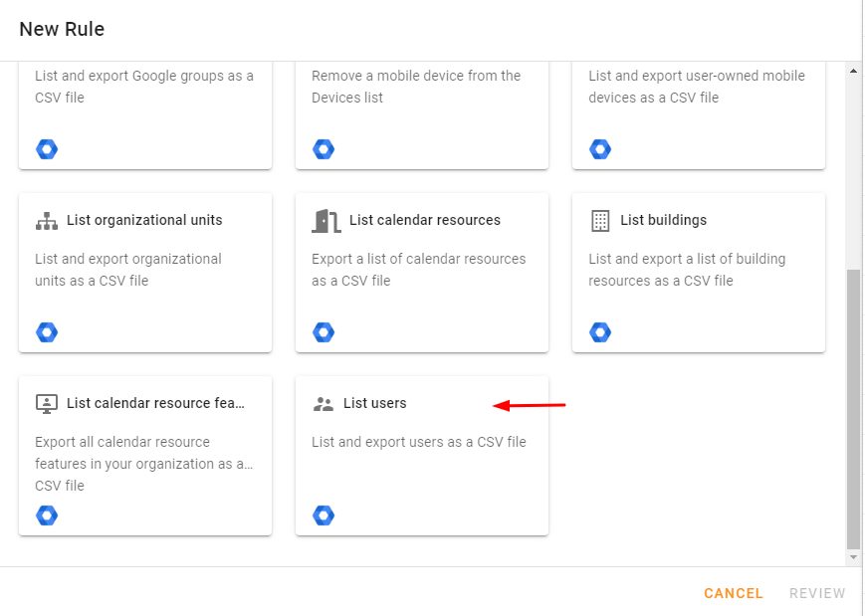
Task: Click the blue hexagon badge under List buildings
Action: pyautogui.click(x=600, y=332)
